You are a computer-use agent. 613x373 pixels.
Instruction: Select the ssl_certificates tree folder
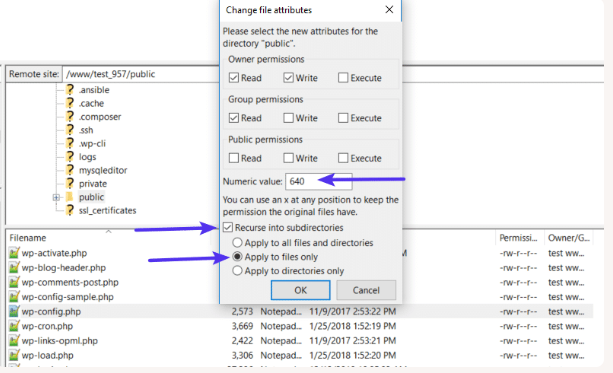[107, 210]
